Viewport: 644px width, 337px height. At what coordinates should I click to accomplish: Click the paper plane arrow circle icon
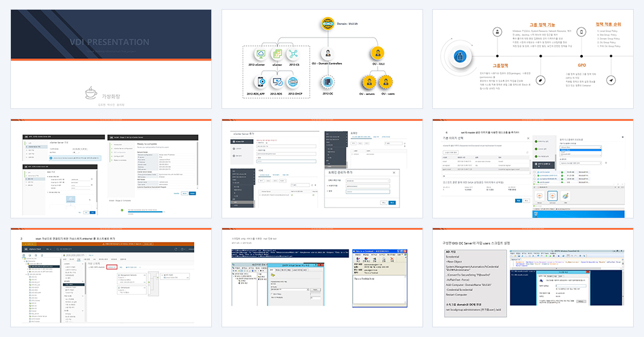coord(611,80)
